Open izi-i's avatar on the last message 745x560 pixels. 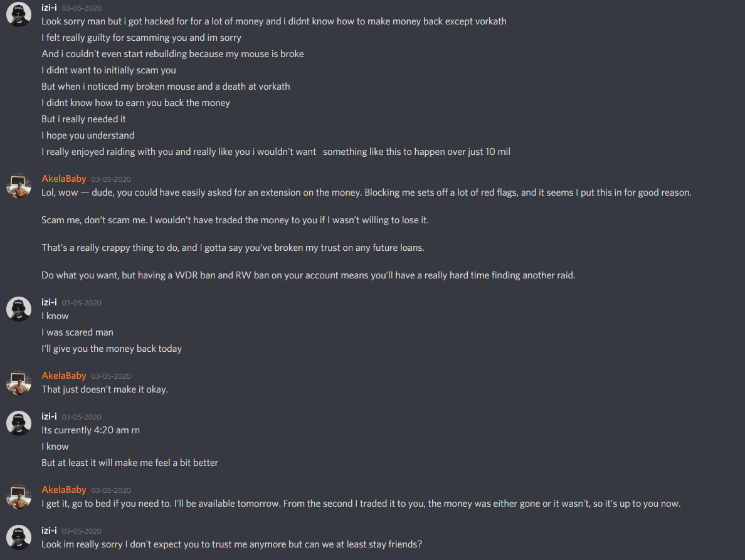pyautogui.click(x=19, y=537)
